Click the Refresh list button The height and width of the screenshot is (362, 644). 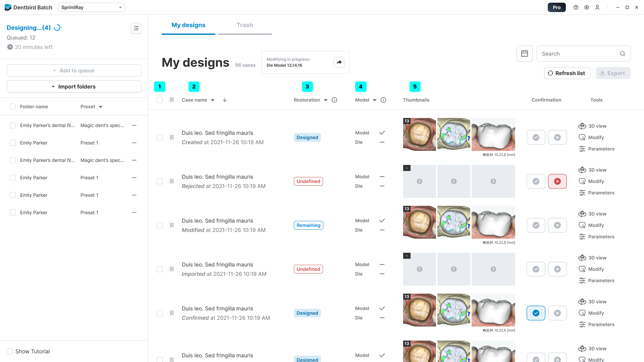coord(567,73)
